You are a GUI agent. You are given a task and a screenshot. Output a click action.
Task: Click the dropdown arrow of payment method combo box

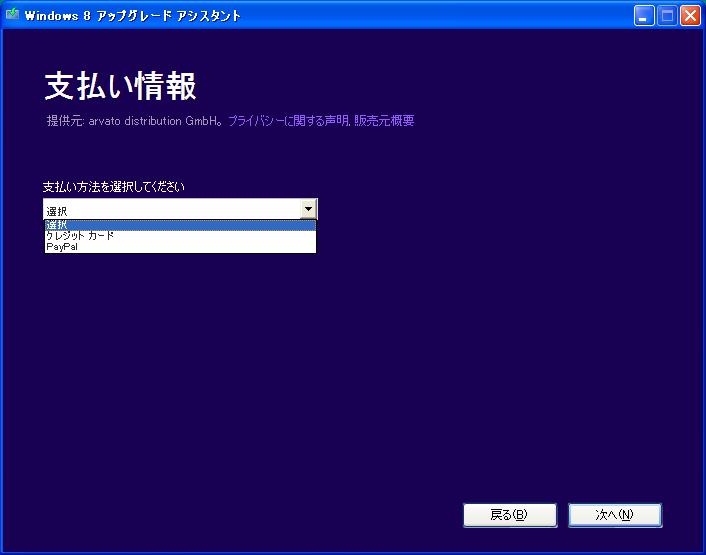(308, 209)
